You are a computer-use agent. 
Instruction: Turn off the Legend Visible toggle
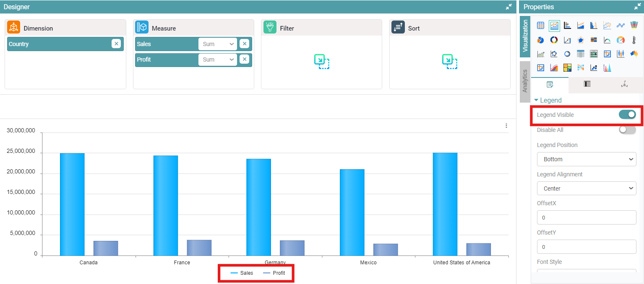pyautogui.click(x=627, y=115)
